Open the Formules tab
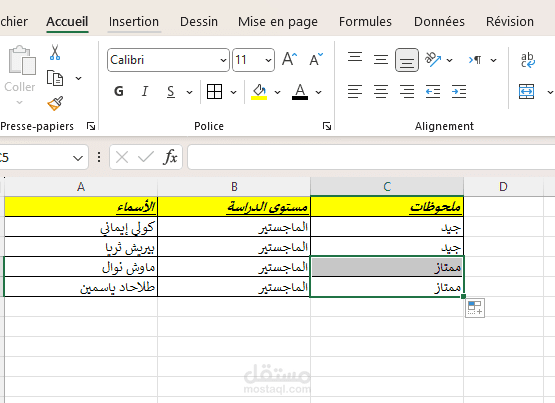Screen dimensions: 555x403 point(365,22)
